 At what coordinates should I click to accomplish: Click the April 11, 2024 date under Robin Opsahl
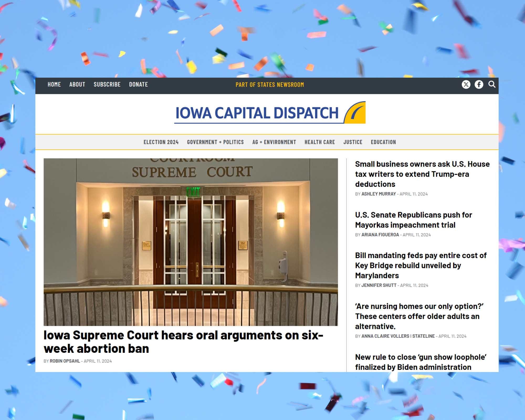98,361
